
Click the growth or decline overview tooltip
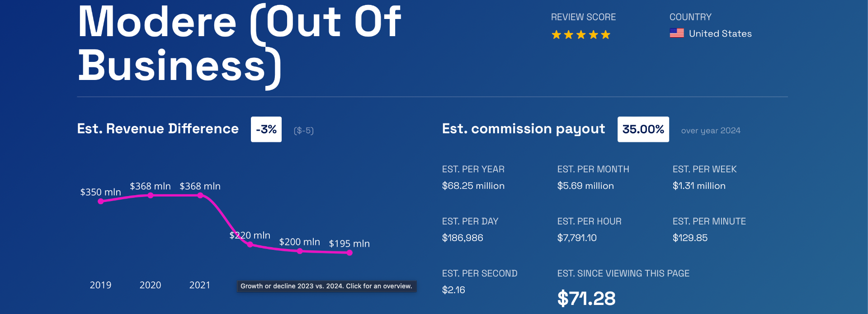pyautogui.click(x=326, y=286)
